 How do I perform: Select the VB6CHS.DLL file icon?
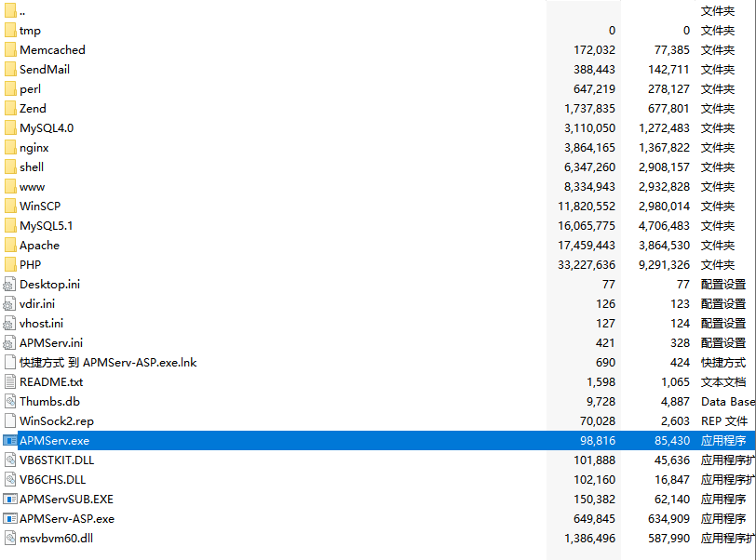10,479
